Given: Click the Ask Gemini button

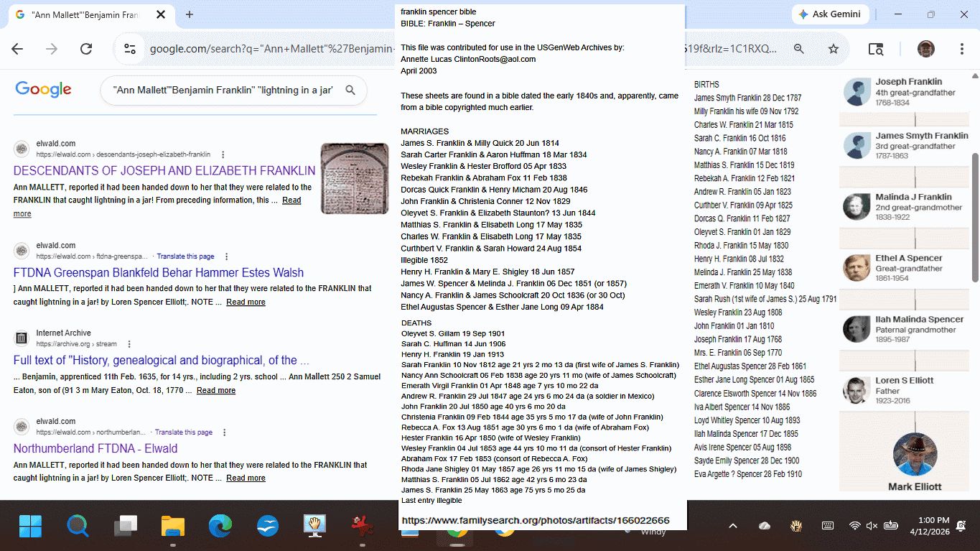Looking at the screenshot, I should point(831,14).
